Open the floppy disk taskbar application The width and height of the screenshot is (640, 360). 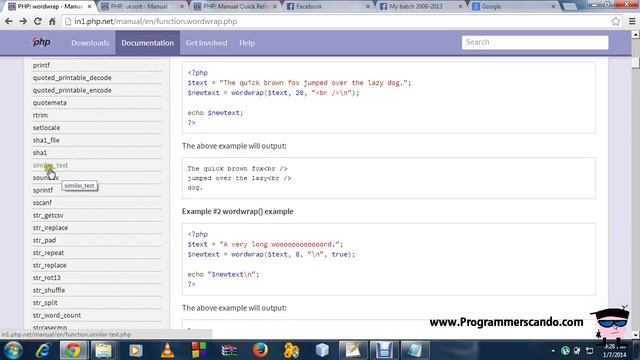coord(384,350)
